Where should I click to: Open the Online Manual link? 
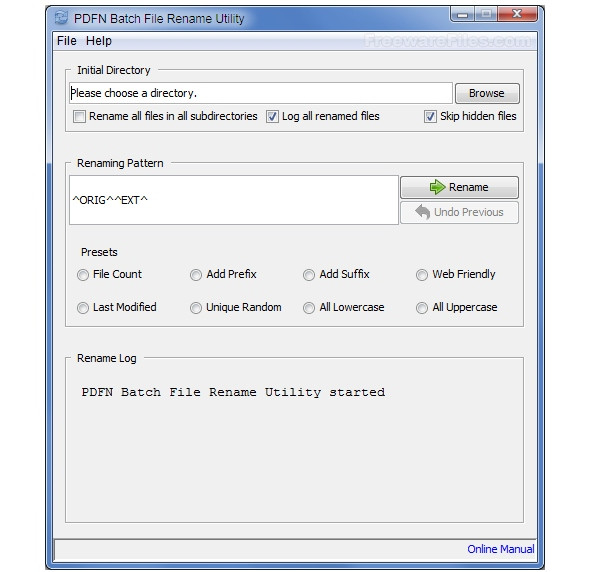coord(501,549)
